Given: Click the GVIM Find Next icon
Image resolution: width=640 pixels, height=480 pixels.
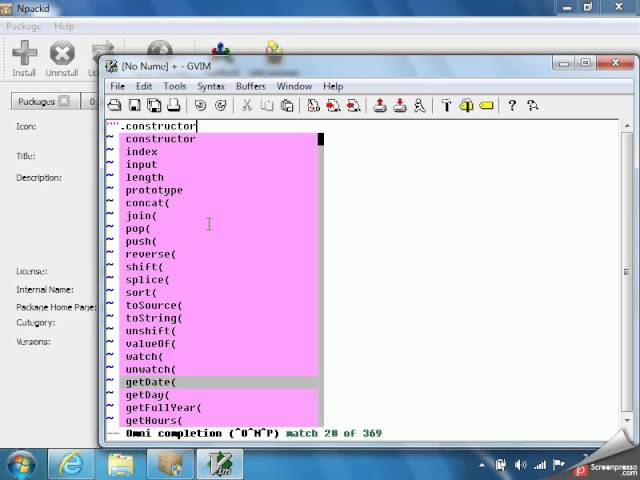Looking at the screenshot, I should (x=333, y=106).
